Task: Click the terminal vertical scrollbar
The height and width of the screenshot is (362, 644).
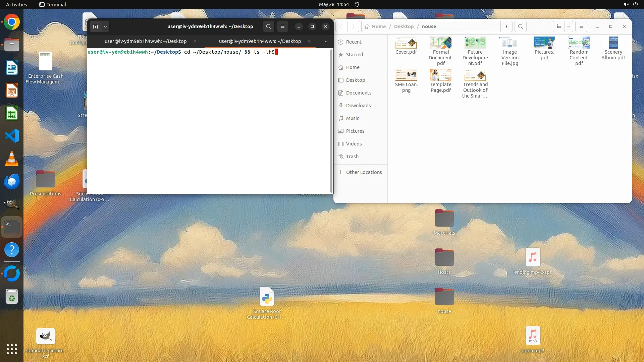Action: [331, 121]
